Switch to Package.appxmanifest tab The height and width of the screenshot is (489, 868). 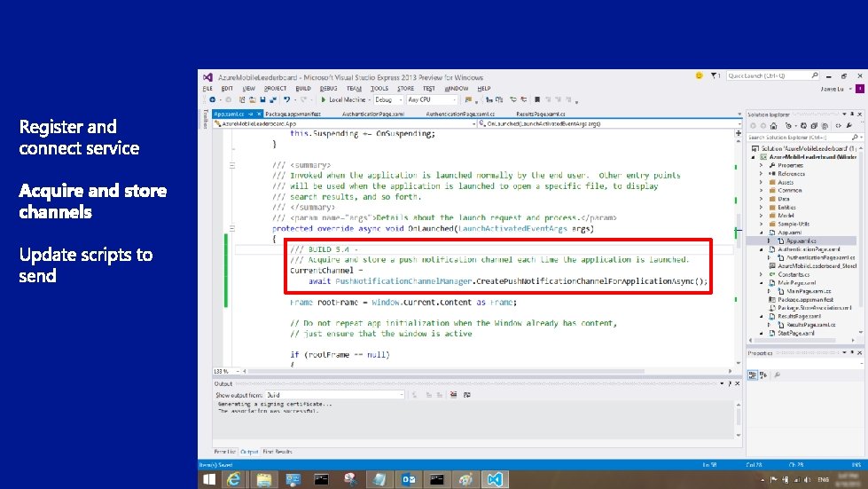(x=293, y=114)
